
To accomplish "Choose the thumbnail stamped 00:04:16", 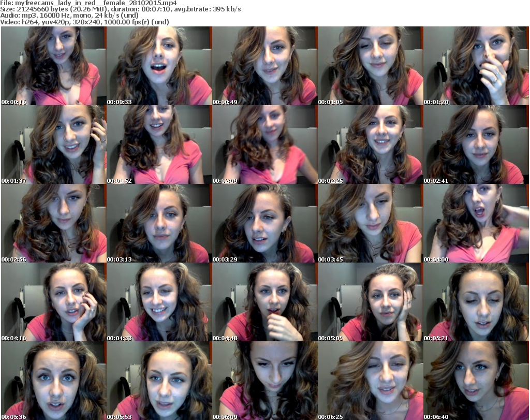I will (x=54, y=302).
